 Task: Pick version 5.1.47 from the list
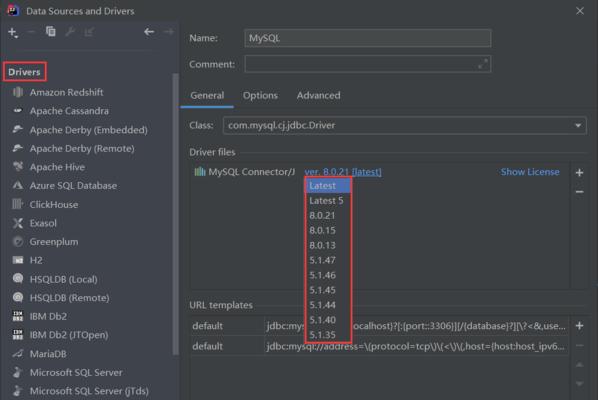(328, 260)
